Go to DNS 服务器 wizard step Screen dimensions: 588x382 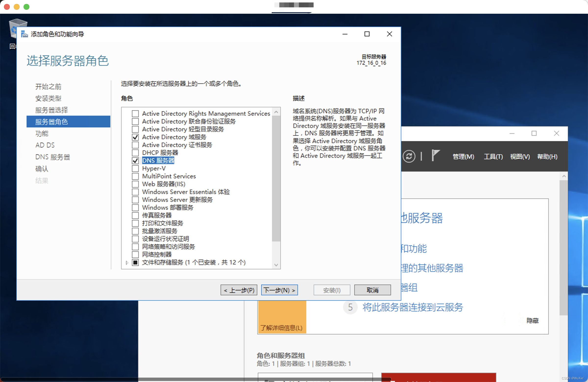coord(53,157)
